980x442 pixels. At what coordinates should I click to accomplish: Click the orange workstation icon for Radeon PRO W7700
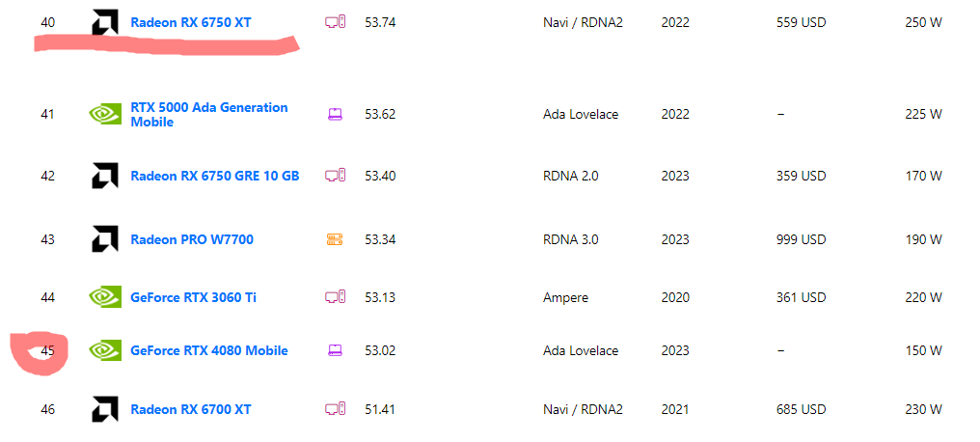click(335, 239)
